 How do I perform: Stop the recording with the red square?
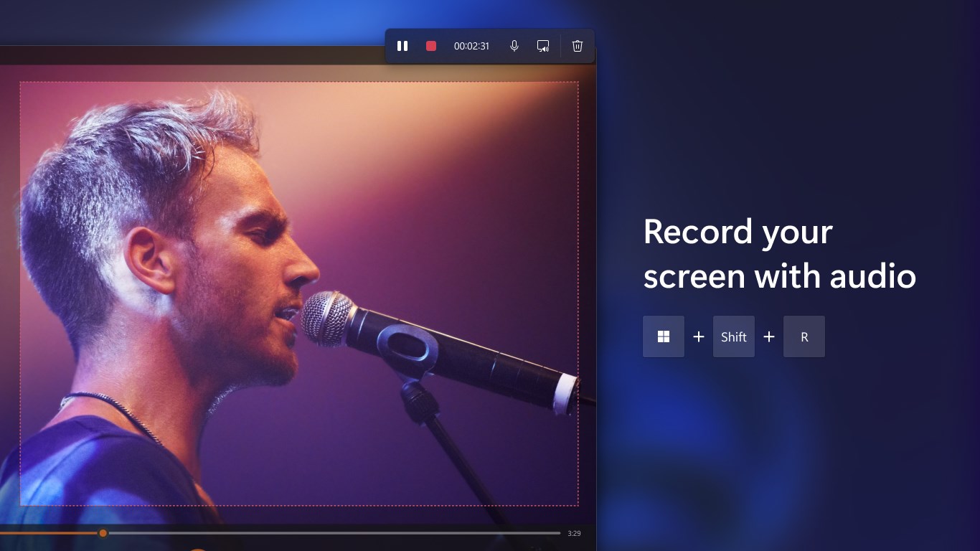(x=431, y=46)
